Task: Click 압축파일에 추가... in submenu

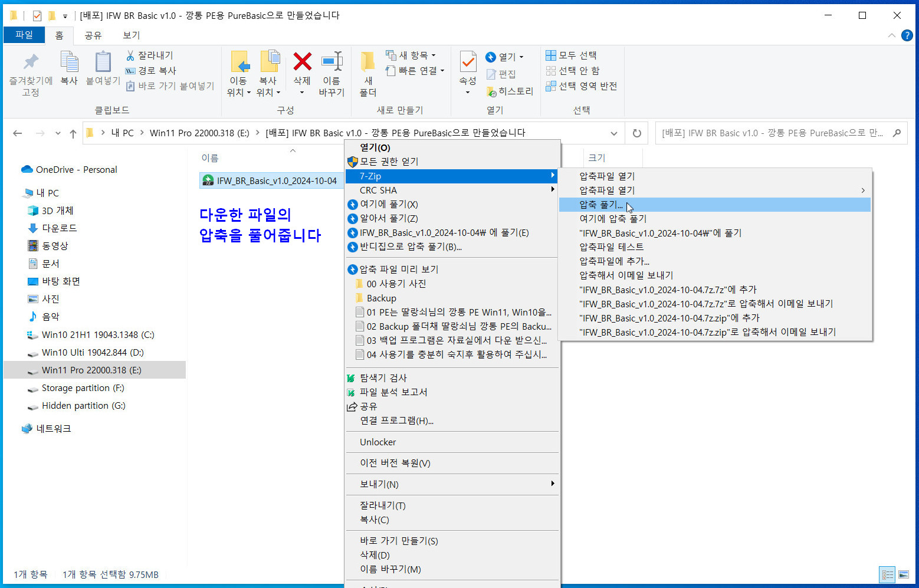Action: click(x=715, y=261)
